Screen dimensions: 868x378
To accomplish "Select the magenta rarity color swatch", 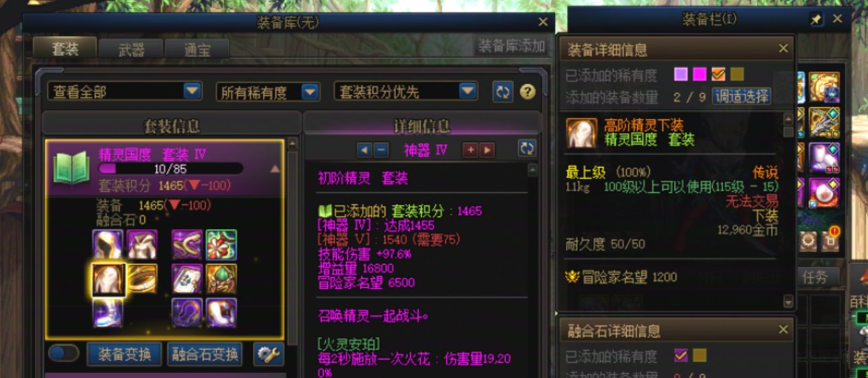I will [700, 74].
